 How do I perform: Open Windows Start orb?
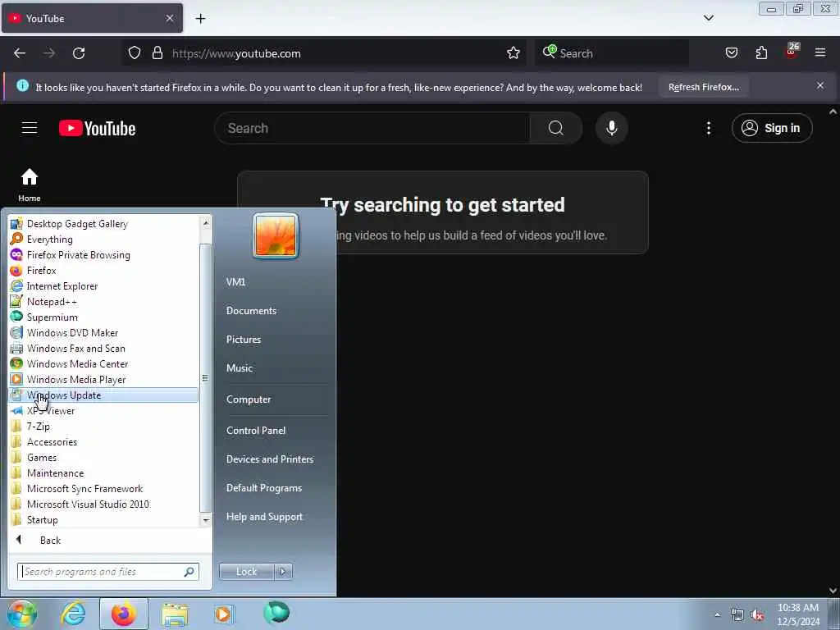[x=21, y=614]
